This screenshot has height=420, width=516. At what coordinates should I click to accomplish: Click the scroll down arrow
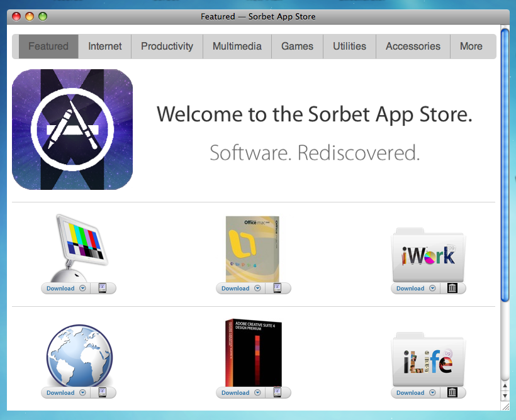tap(505, 395)
